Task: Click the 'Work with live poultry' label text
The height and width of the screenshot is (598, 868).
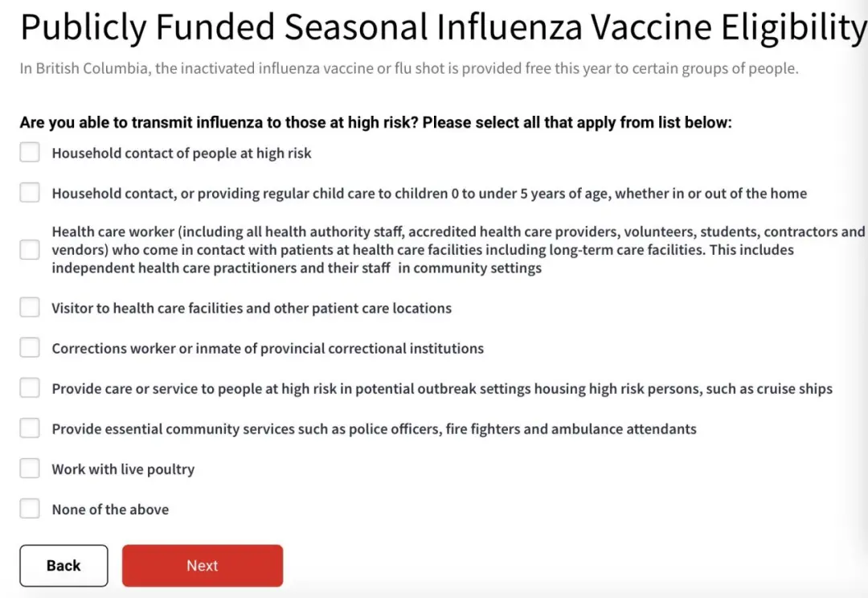Action: tap(123, 469)
